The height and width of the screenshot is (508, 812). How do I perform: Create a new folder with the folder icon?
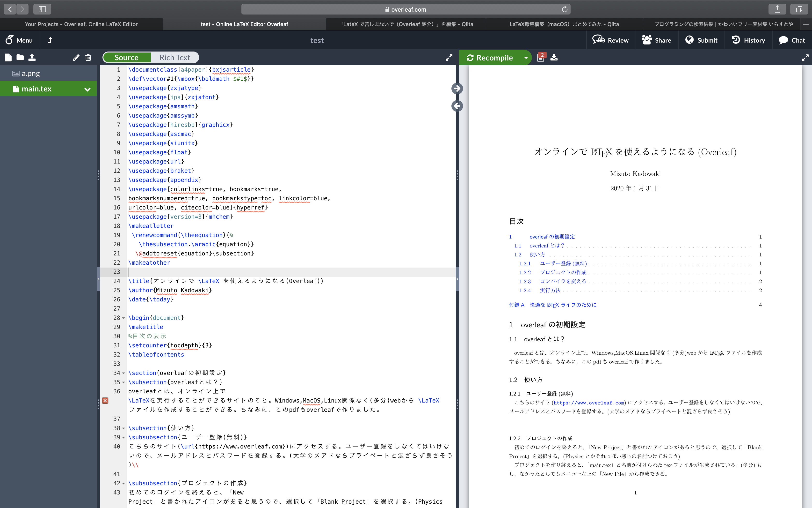point(20,58)
